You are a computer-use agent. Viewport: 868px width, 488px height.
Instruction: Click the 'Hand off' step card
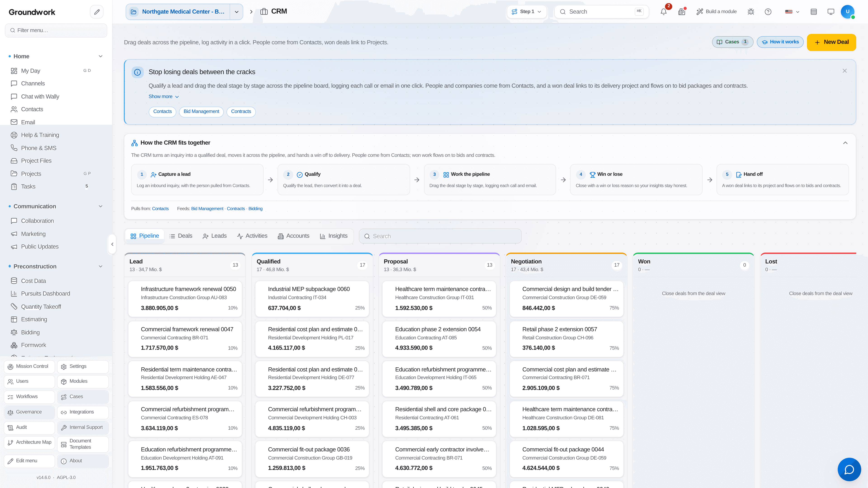click(x=782, y=180)
